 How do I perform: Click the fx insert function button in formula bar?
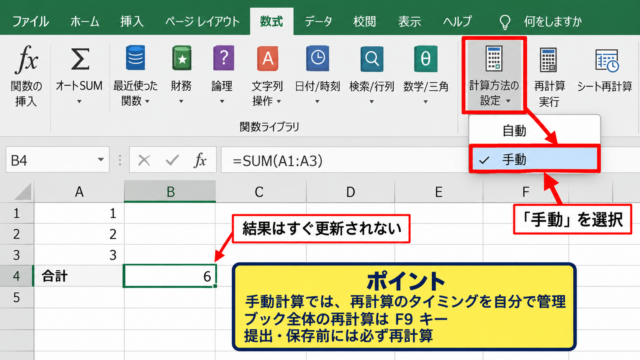200,160
